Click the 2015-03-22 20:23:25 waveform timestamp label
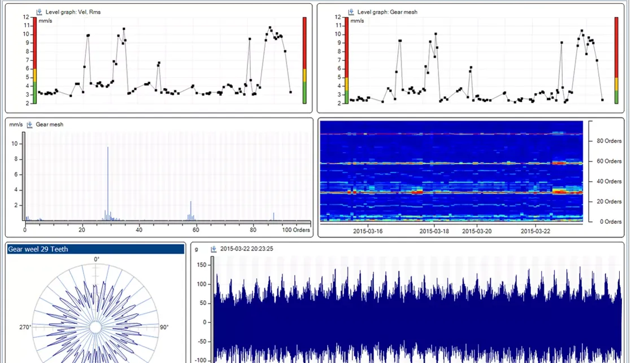The width and height of the screenshot is (644, 363). (x=246, y=249)
